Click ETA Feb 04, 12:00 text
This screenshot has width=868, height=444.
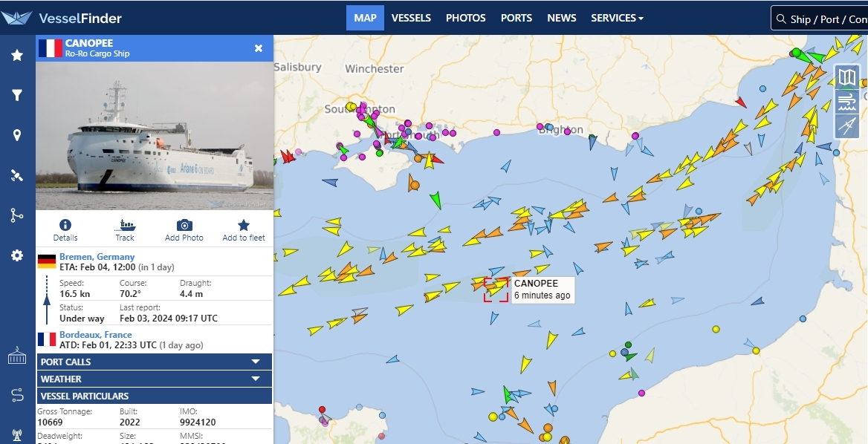point(97,267)
